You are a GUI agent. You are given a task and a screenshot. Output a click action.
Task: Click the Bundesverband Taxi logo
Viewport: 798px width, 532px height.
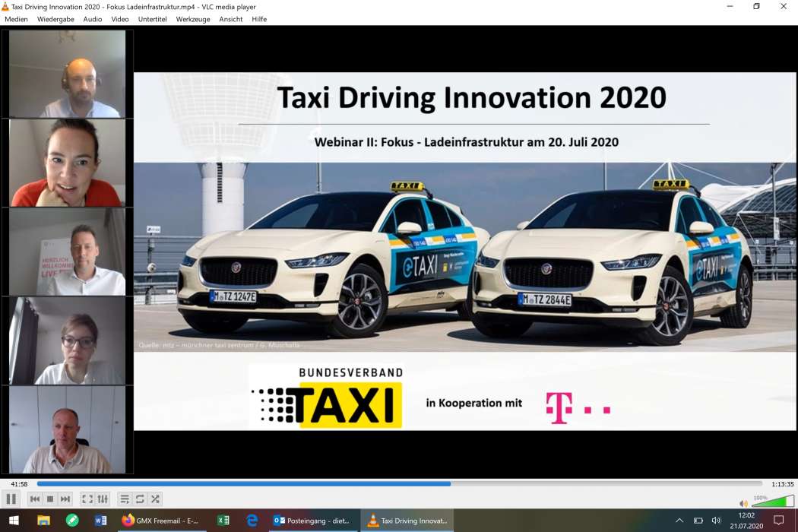327,397
